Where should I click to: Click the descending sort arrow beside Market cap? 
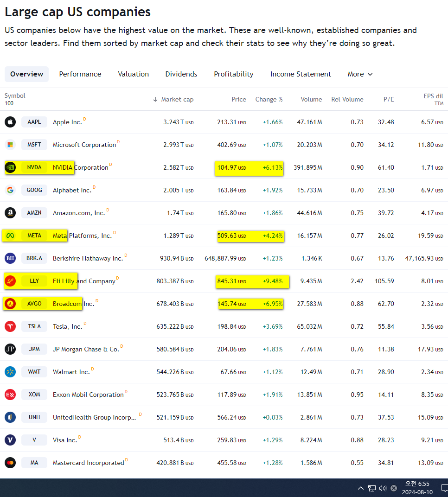click(x=155, y=100)
